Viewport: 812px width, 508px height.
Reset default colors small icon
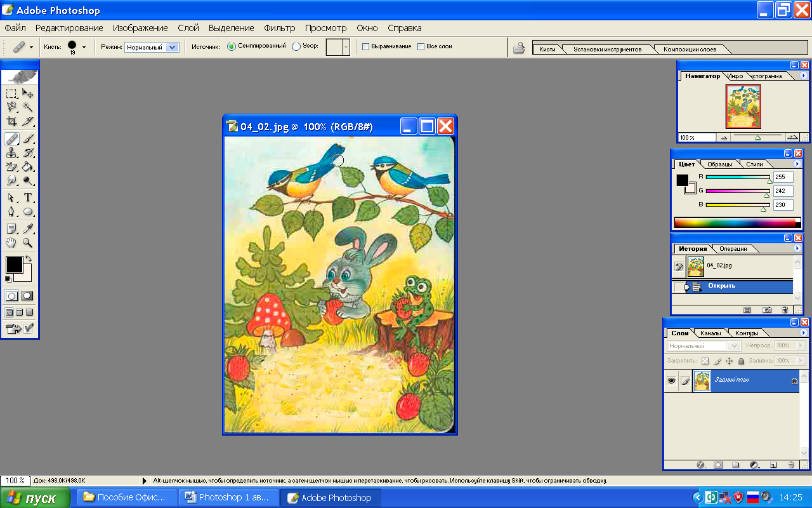[x=8, y=279]
